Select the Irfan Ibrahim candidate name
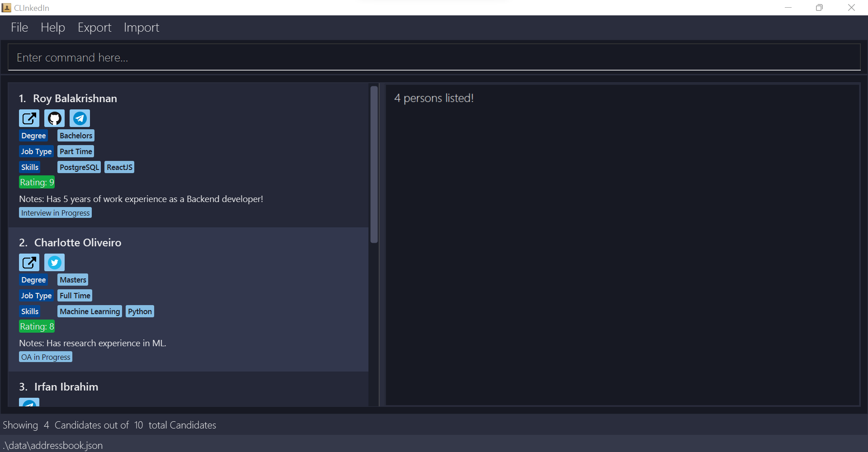Screen dimensions: 868x452 point(66,387)
